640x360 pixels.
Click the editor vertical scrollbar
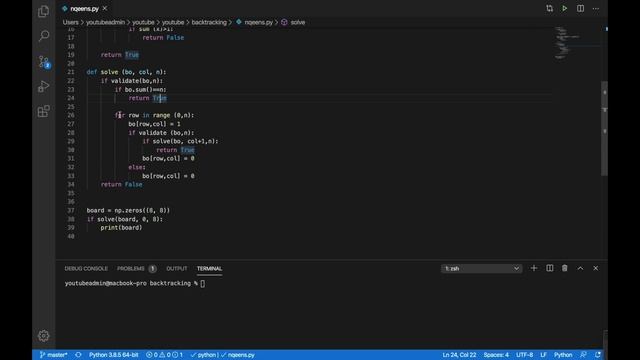click(x=604, y=129)
